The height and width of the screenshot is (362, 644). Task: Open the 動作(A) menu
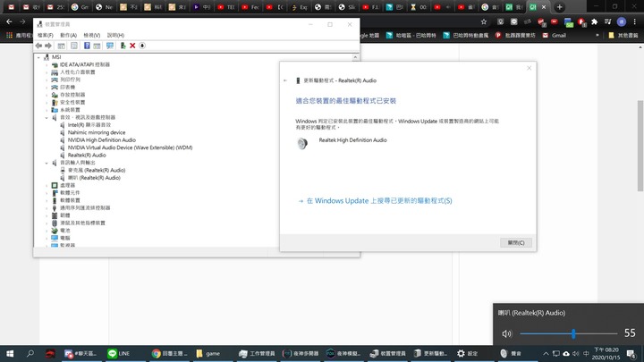click(x=68, y=35)
